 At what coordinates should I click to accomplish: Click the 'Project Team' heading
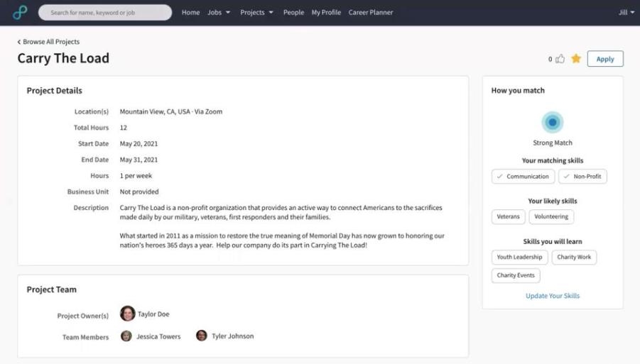[x=51, y=289]
